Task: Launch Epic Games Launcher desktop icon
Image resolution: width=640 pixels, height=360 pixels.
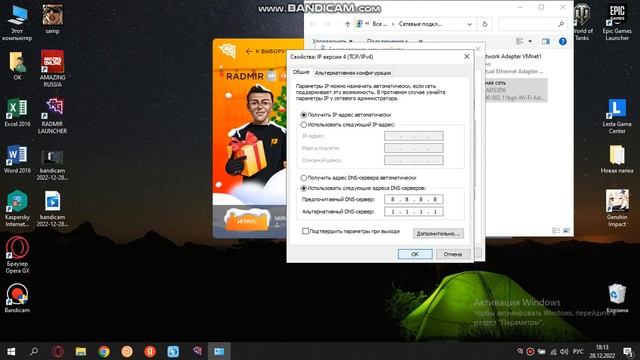Action: coord(617,22)
